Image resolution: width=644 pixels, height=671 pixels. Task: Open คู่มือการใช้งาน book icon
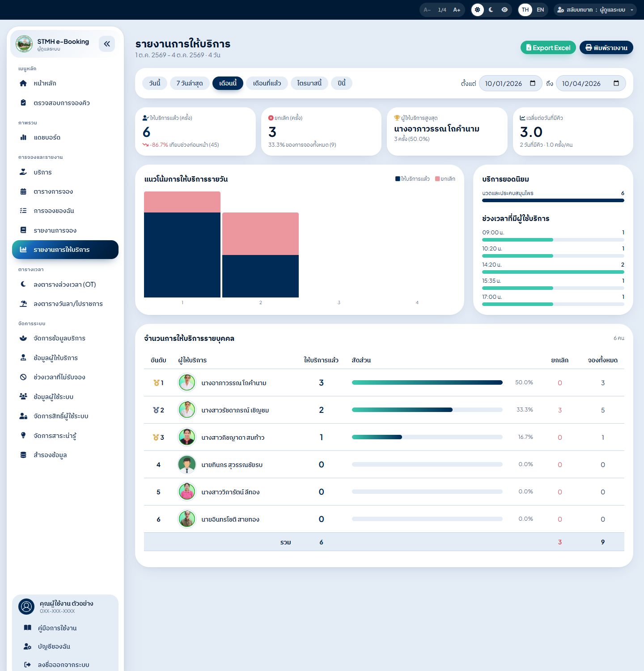pyautogui.click(x=27, y=628)
